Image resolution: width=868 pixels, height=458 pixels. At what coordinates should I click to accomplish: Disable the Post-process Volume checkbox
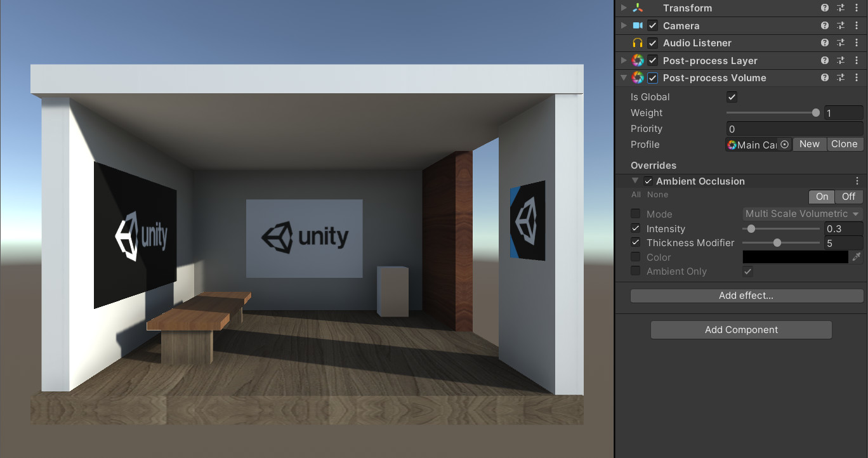653,78
